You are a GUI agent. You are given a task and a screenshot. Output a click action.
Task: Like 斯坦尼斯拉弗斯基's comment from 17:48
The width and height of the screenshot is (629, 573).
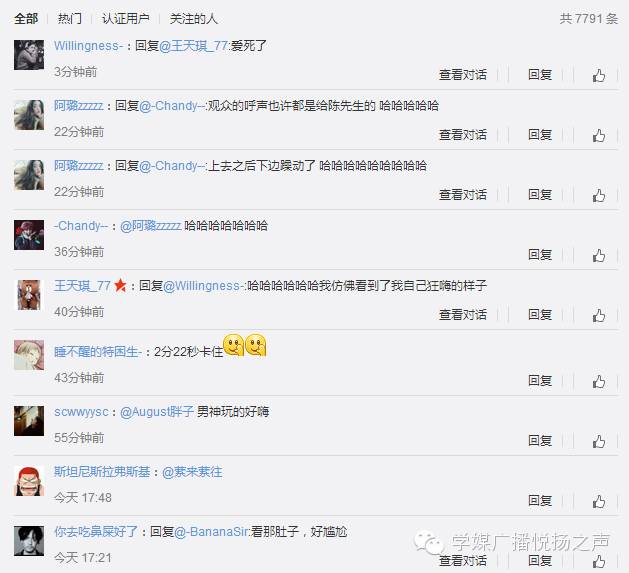599,501
